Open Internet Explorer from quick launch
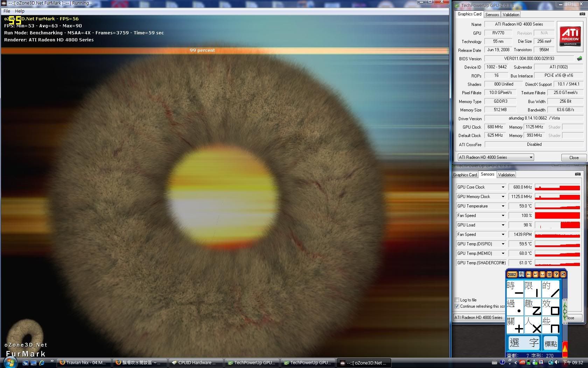The image size is (588, 368). point(41,363)
